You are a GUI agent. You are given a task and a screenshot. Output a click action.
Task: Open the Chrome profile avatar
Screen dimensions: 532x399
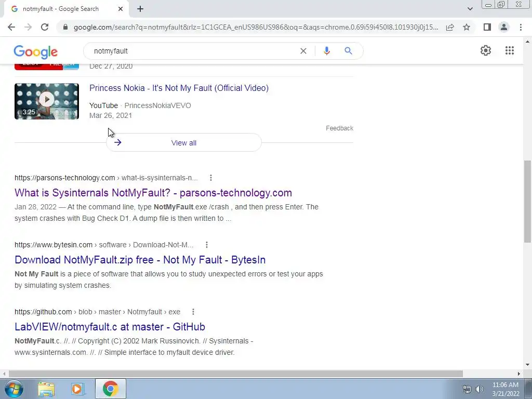(x=504, y=27)
